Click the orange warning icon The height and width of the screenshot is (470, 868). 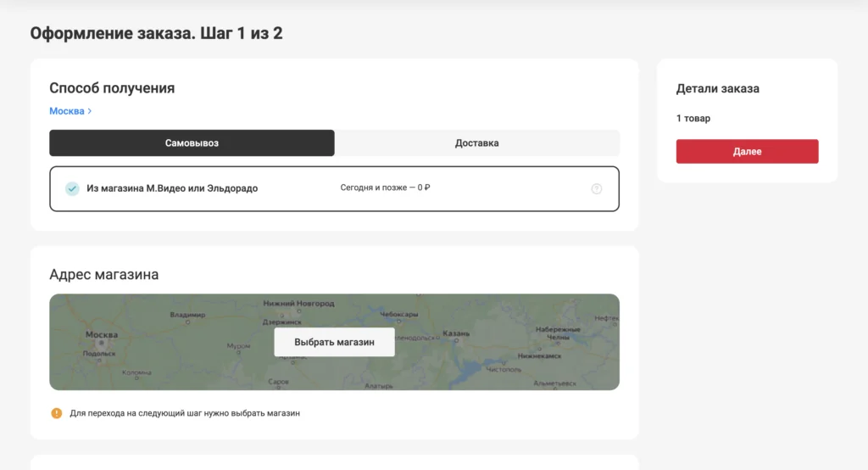[x=57, y=414]
